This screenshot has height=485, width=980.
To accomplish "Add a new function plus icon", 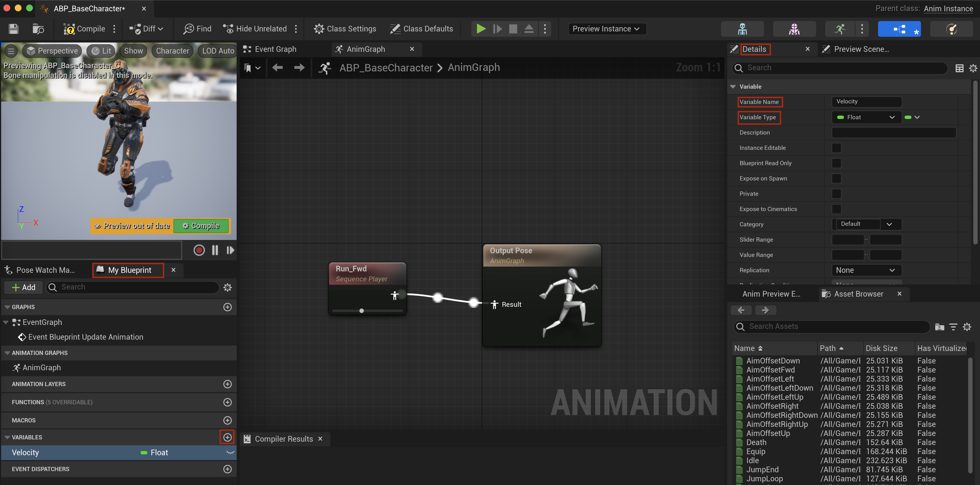I will [228, 402].
